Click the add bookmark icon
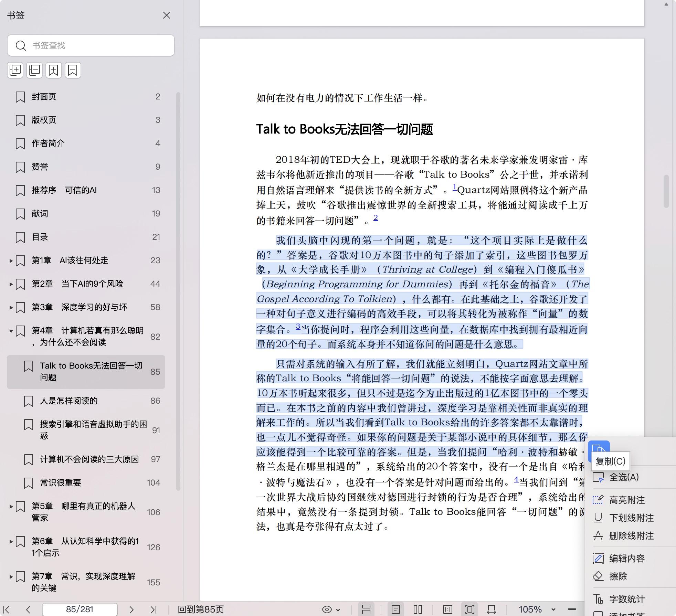 54,70
